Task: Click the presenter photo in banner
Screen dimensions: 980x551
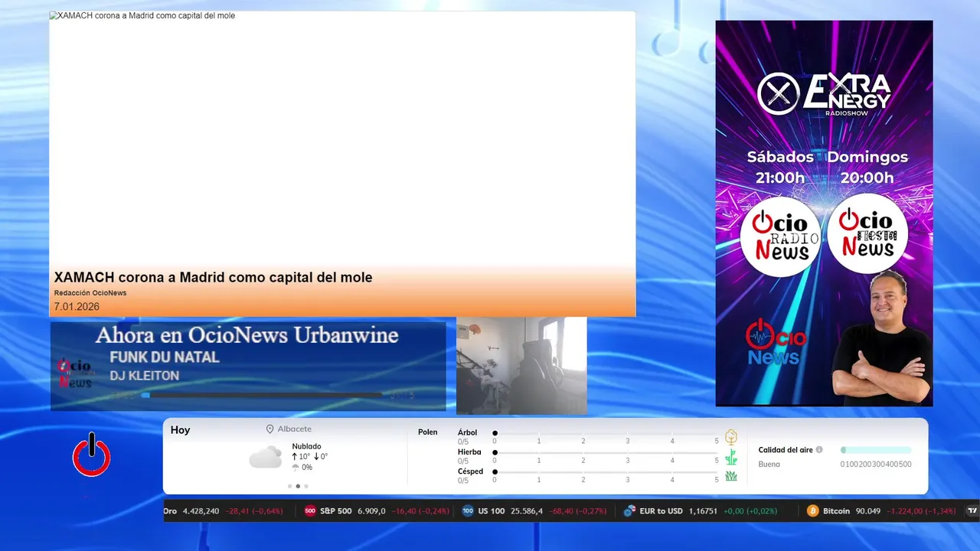Action: click(881, 337)
